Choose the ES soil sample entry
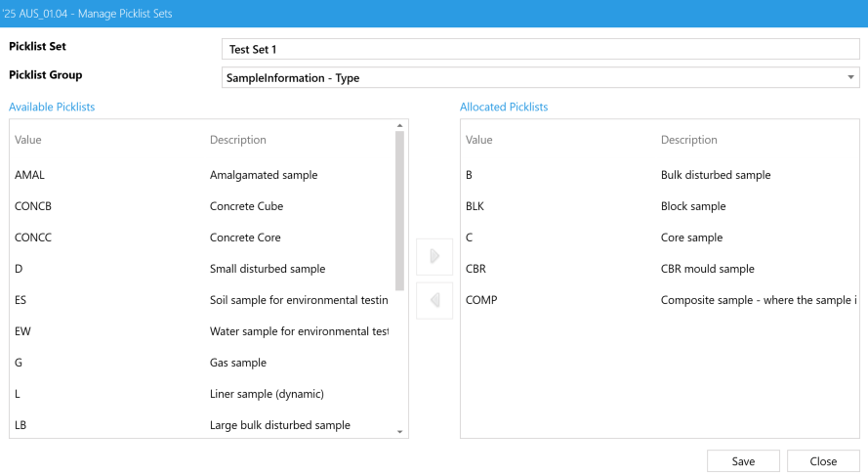This screenshot has height=475, width=868. [201, 301]
